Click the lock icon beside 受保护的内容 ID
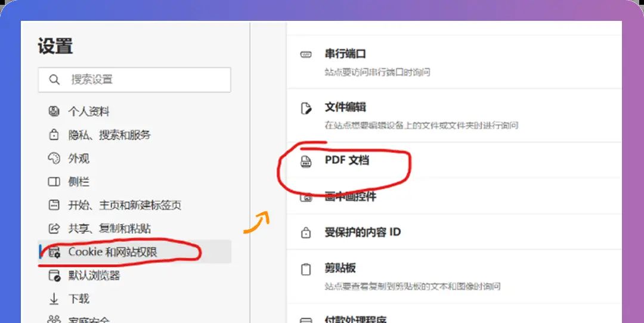The height and width of the screenshot is (323, 644). pyautogui.click(x=306, y=232)
